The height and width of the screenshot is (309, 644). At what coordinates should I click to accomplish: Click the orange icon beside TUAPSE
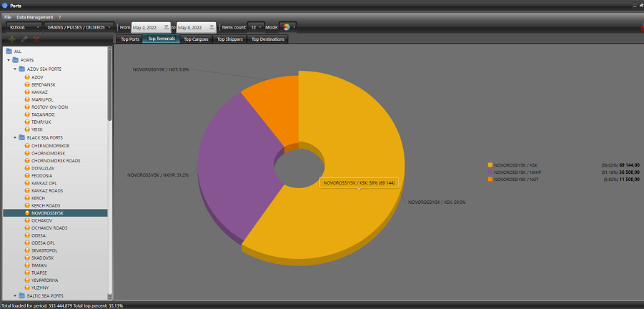(27, 273)
